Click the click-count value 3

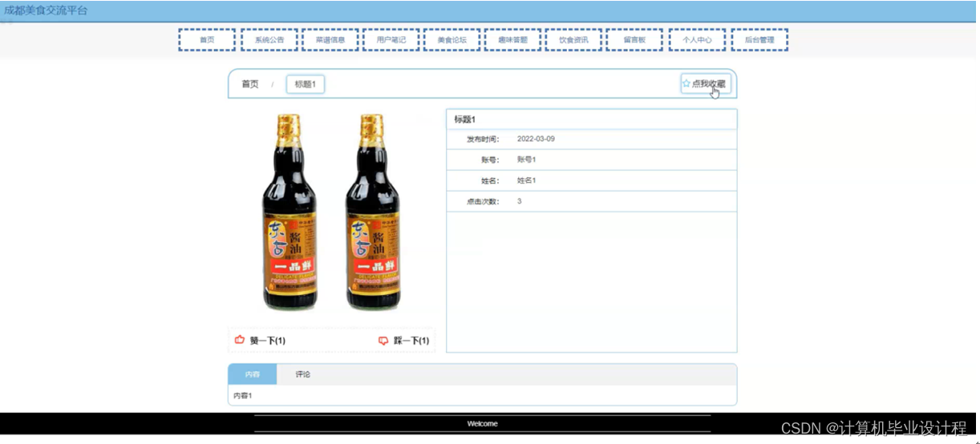(x=520, y=202)
